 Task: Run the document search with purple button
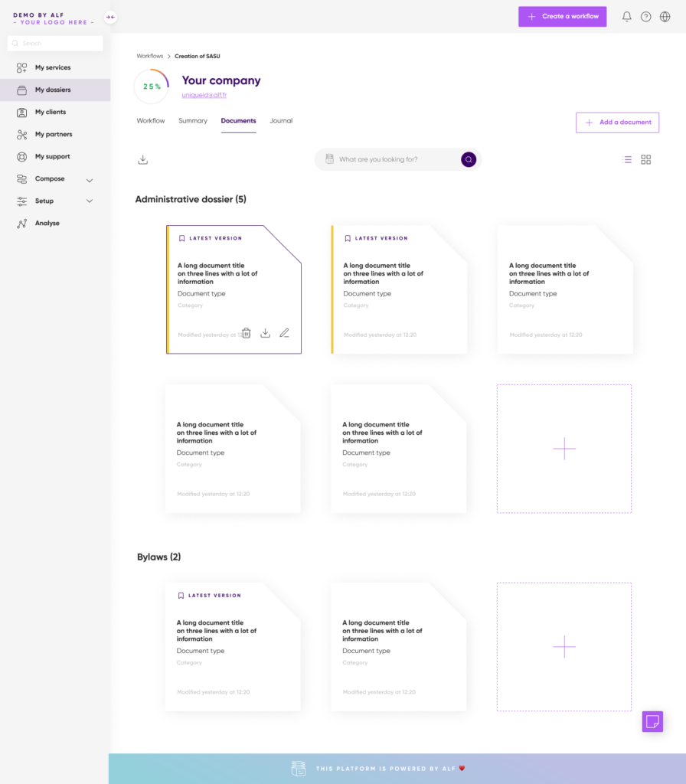(469, 159)
